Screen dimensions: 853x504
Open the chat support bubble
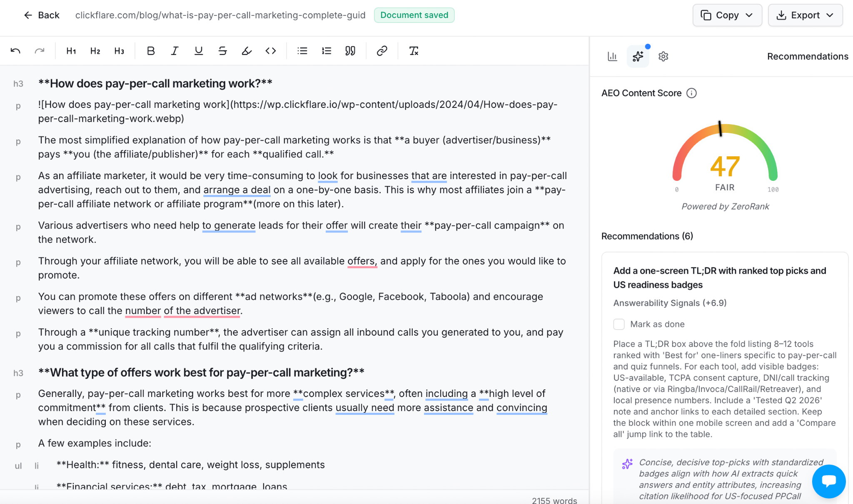pos(829,481)
